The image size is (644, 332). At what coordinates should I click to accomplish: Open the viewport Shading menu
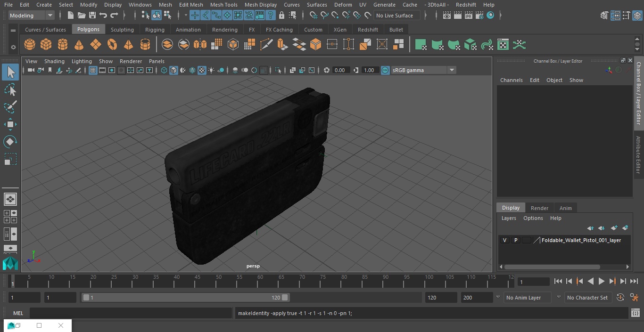point(54,61)
